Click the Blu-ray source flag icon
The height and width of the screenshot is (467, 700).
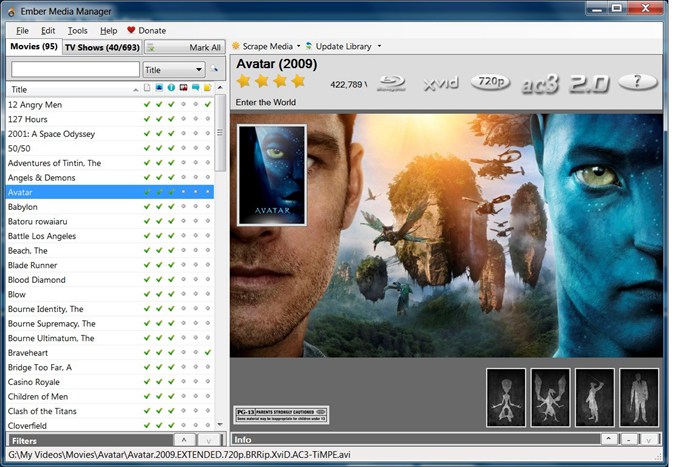click(x=392, y=83)
